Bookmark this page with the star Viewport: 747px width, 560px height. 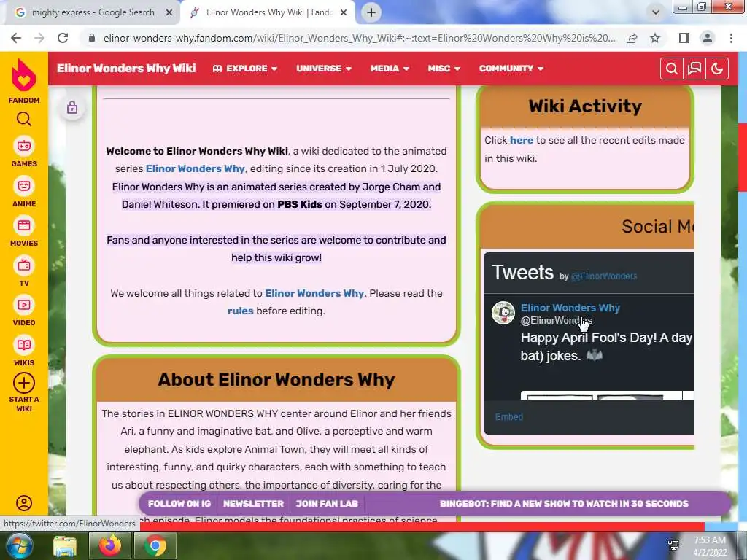655,38
